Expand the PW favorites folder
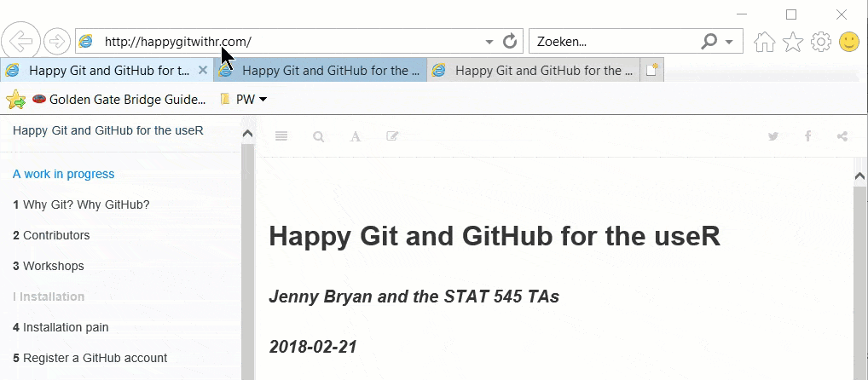The height and width of the screenshot is (380, 868). (244, 100)
